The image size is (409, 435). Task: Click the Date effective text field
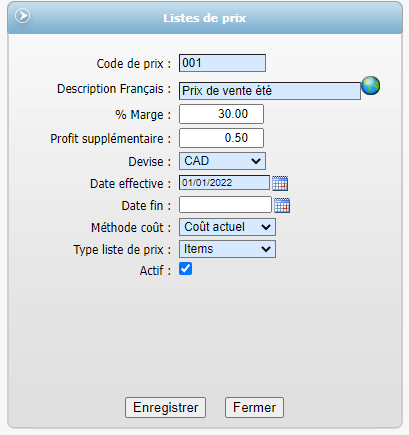pyautogui.click(x=224, y=183)
